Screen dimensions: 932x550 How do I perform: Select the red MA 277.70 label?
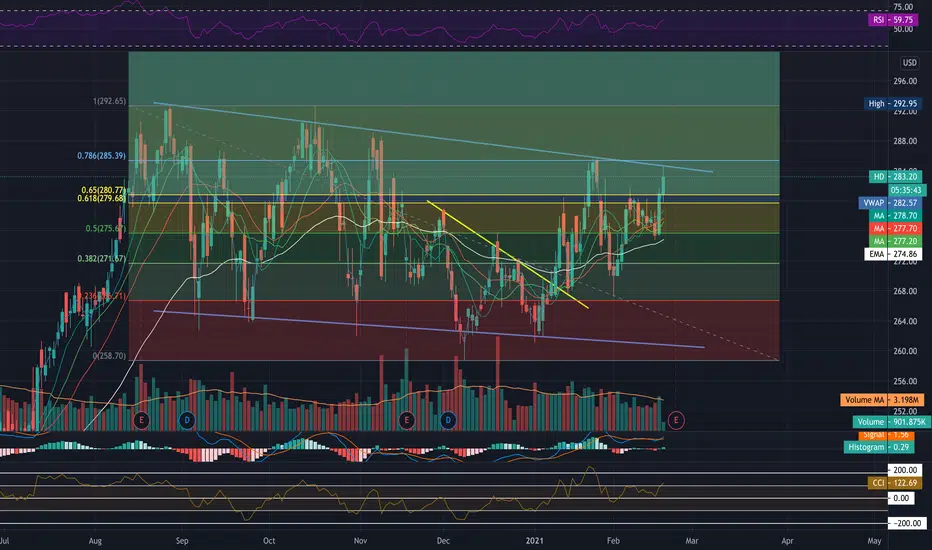point(895,228)
